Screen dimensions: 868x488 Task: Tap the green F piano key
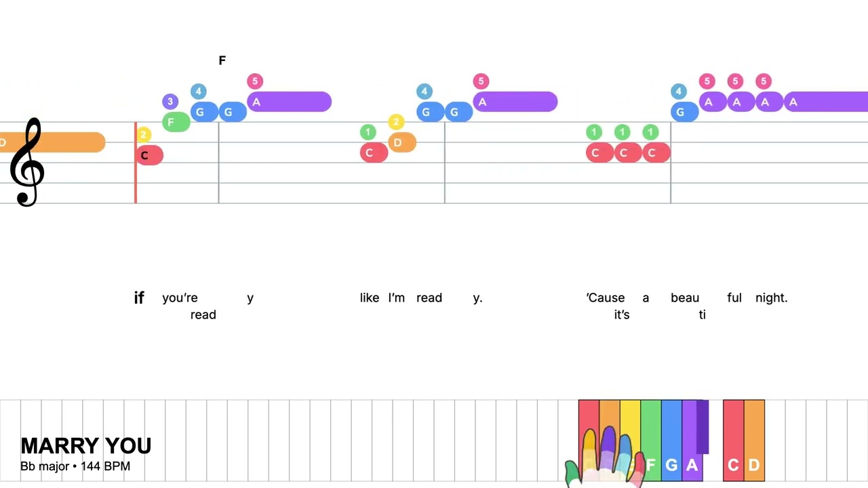click(x=651, y=441)
